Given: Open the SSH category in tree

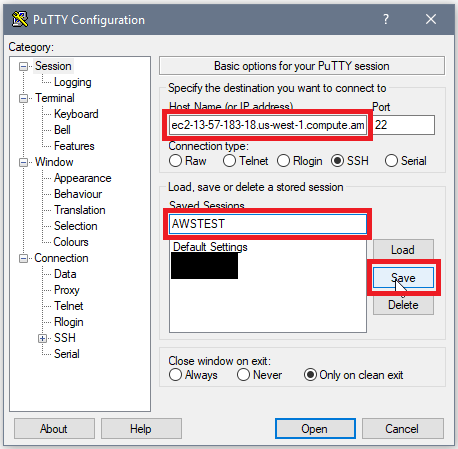Looking at the screenshot, I should click(65, 338).
